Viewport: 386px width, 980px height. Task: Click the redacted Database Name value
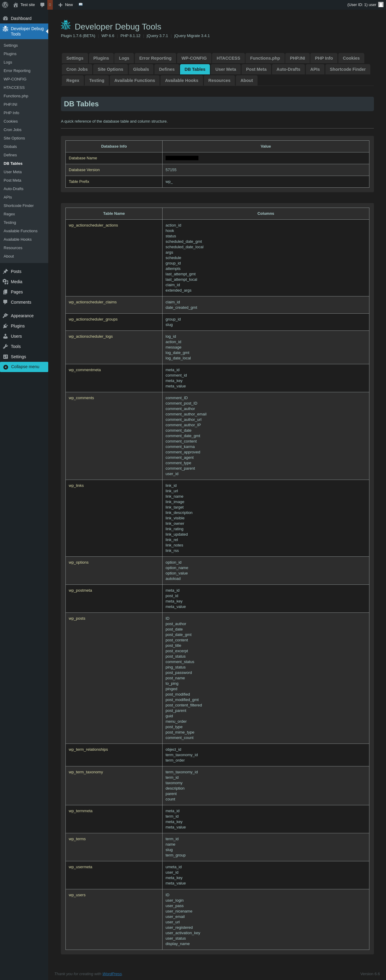click(x=182, y=158)
